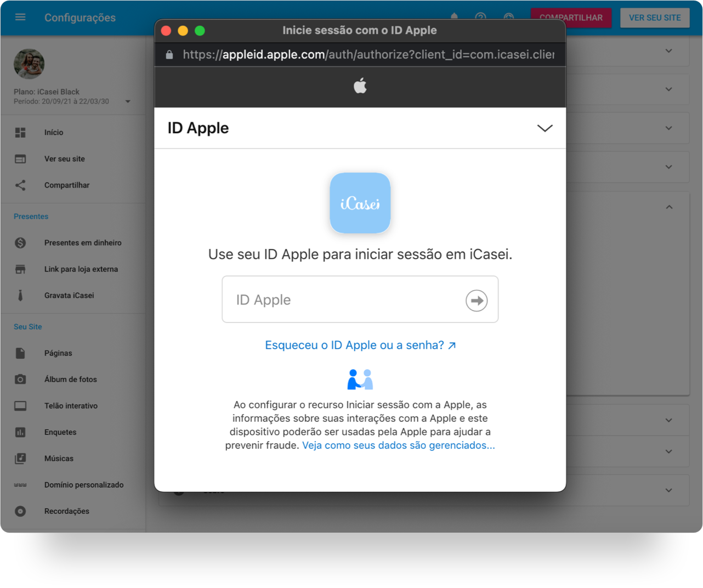This screenshot has width=703, height=588.
Task: Open Álbum de fotos page
Action: pos(71,380)
